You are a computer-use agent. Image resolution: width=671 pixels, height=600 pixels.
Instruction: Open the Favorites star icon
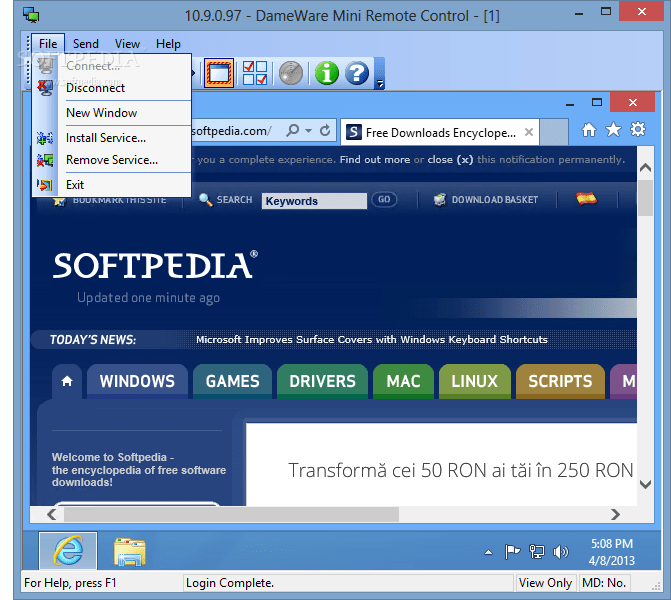(x=613, y=129)
